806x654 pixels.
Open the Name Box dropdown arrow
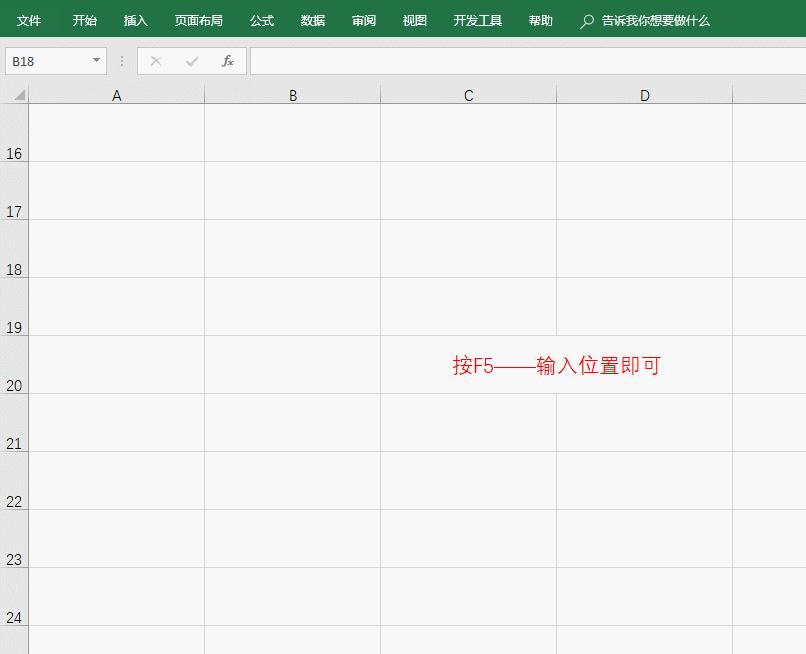click(96, 60)
